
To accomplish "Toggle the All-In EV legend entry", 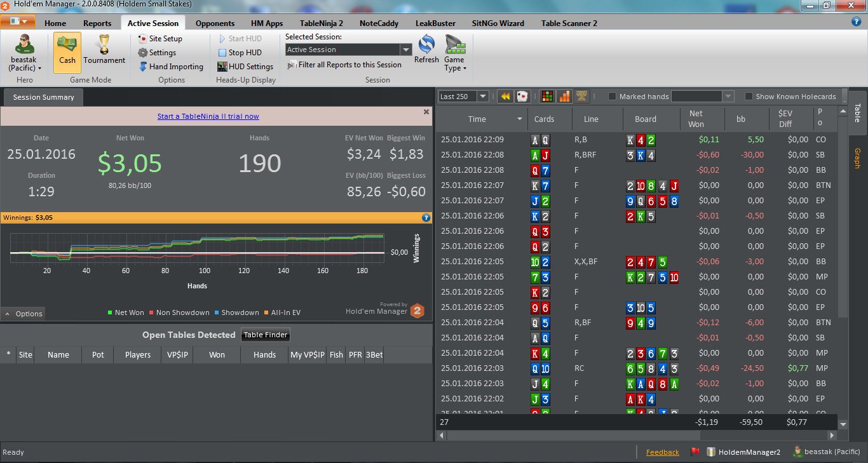I will coord(282,312).
